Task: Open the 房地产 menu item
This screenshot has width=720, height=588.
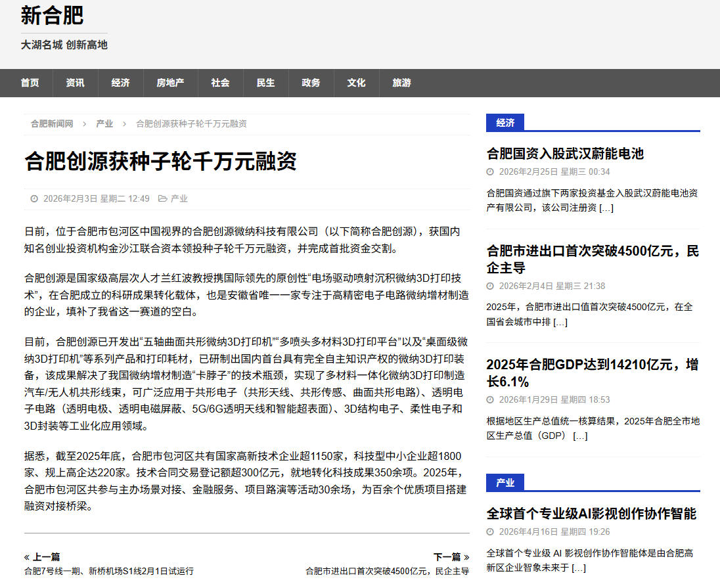Action: point(170,83)
